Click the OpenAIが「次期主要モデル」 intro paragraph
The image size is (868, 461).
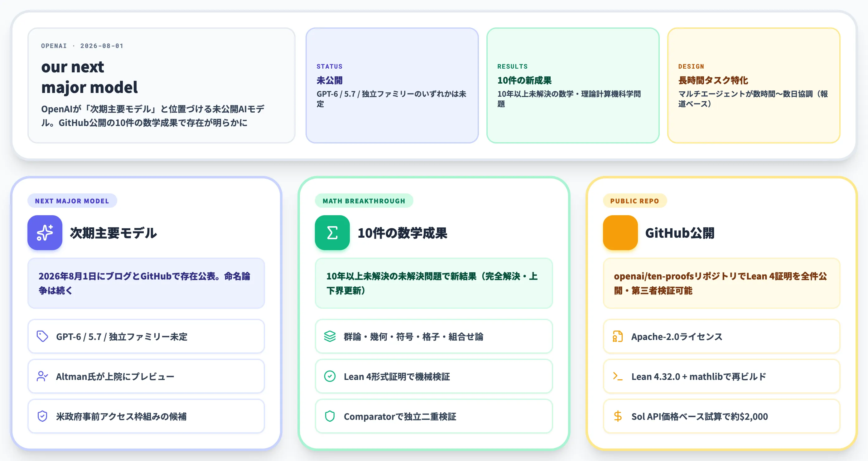click(x=153, y=116)
